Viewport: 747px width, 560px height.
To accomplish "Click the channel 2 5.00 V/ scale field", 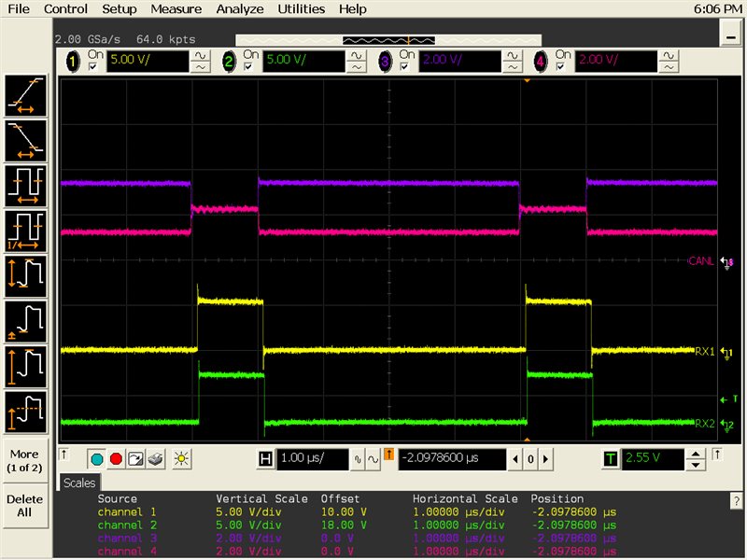I will 303,62.
